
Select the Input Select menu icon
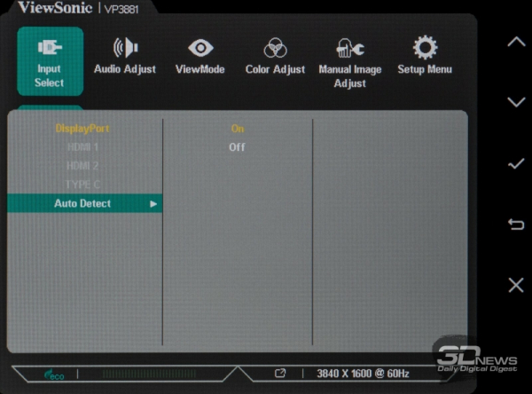[50, 48]
